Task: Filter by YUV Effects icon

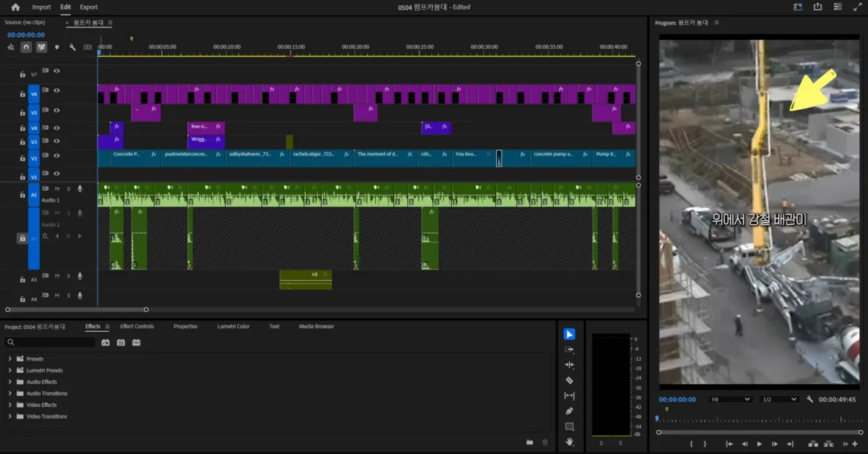Action: click(136, 342)
